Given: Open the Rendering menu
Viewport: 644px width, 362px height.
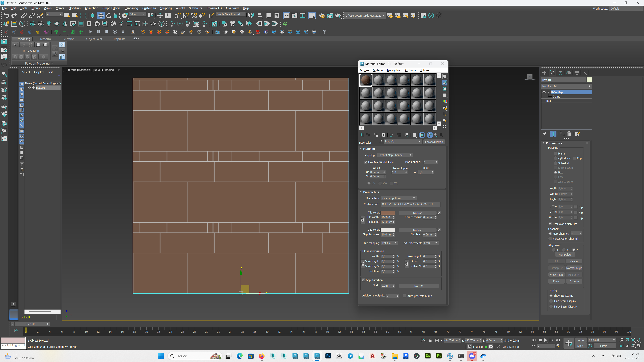Looking at the screenshot, I should pos(131,8).
